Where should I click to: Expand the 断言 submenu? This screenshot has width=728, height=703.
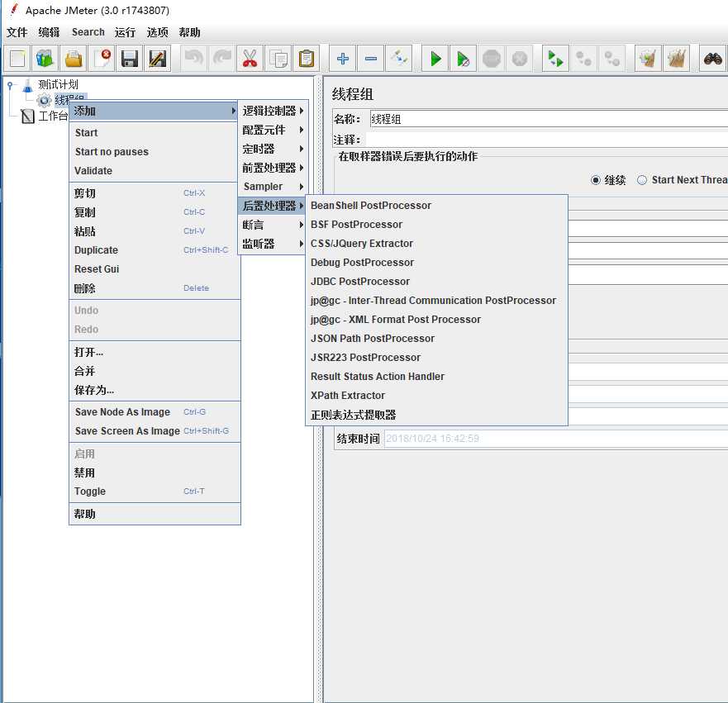(x=273, y=225)
